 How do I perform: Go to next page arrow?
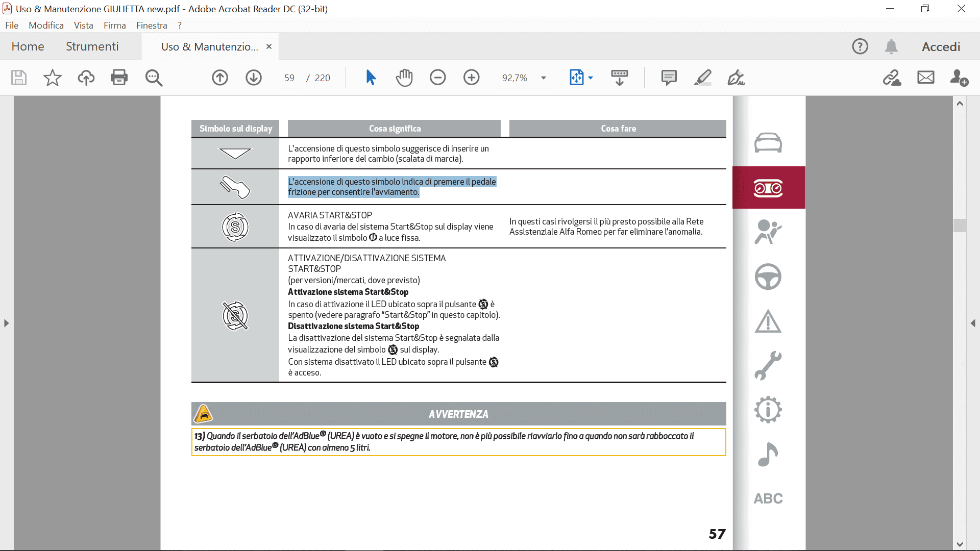(x=254, y=78)
